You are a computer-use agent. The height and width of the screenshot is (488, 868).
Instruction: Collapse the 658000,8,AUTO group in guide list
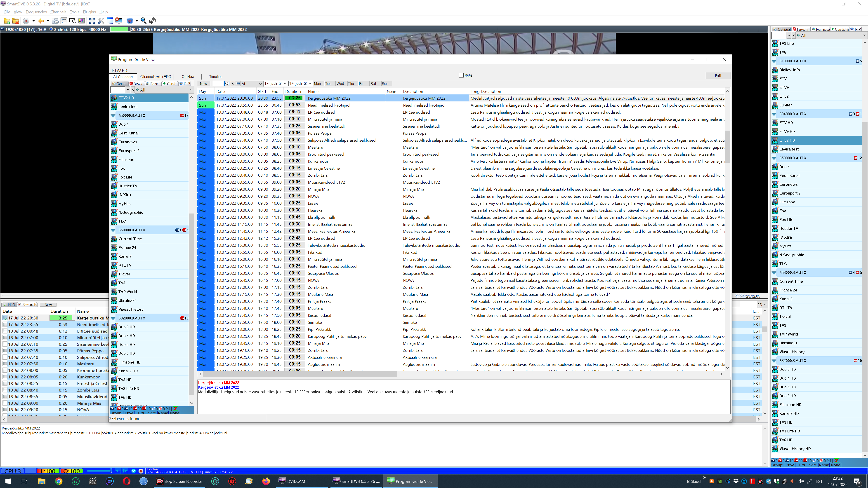click(113, 230)
